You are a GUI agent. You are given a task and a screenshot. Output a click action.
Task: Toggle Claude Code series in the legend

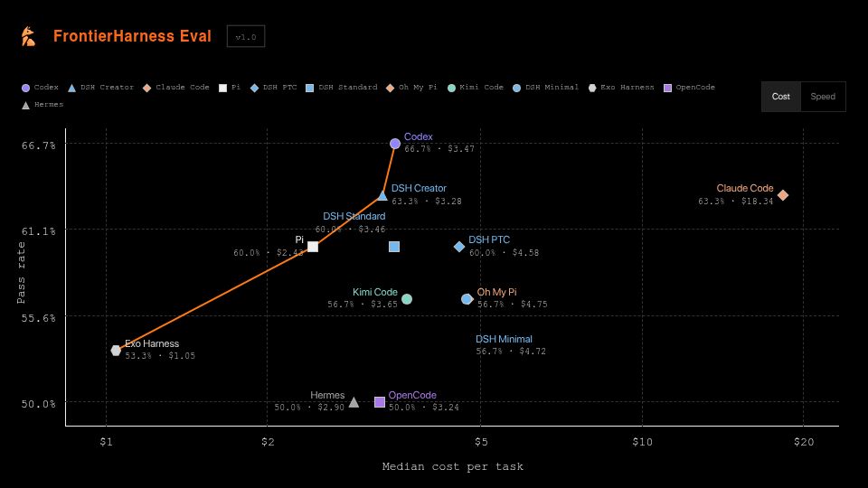176,88
